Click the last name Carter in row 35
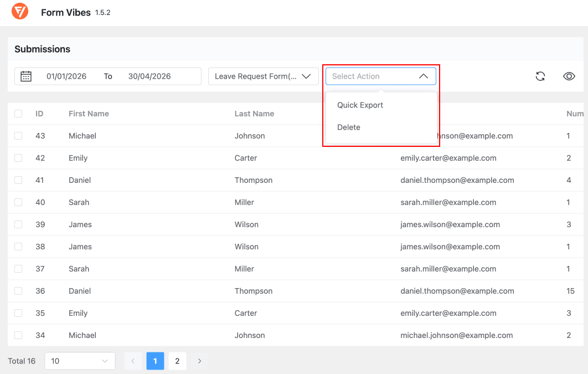Image resolution: width=588 pixels, height=374 pixels. 246,313
